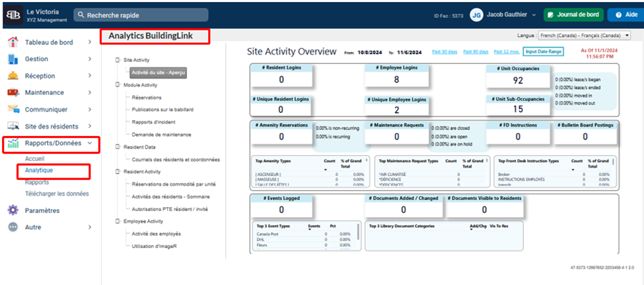This screenshot has width=644, height=285.
Task: Select Activités des résidents - Sommaire
Action: tap(171, 197)
